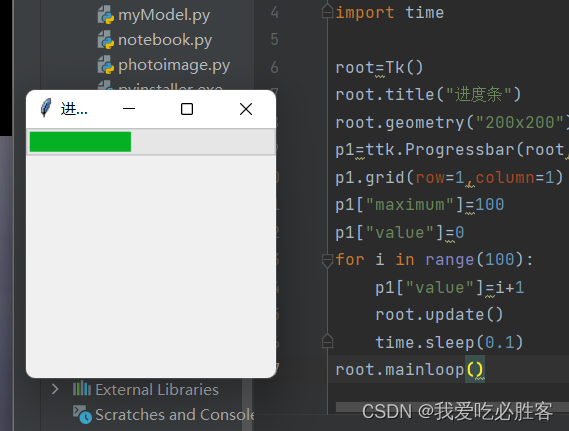The height and width of the screenshot is (431, 569).
Task: Expand the External Libraries tree node
Action: pyautogui.click(x=55, y=389)
